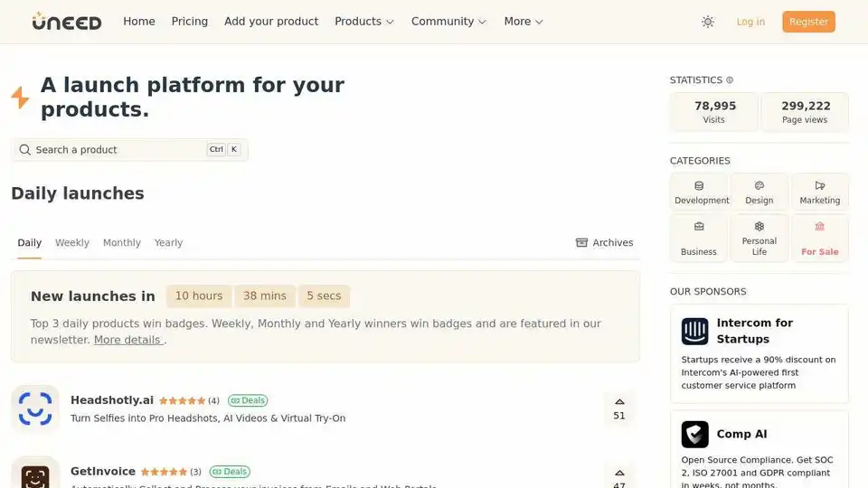Viewport: 868px width, 488px height.
Task: Click the Comp AI shield logo
Action: click(694, 435)
